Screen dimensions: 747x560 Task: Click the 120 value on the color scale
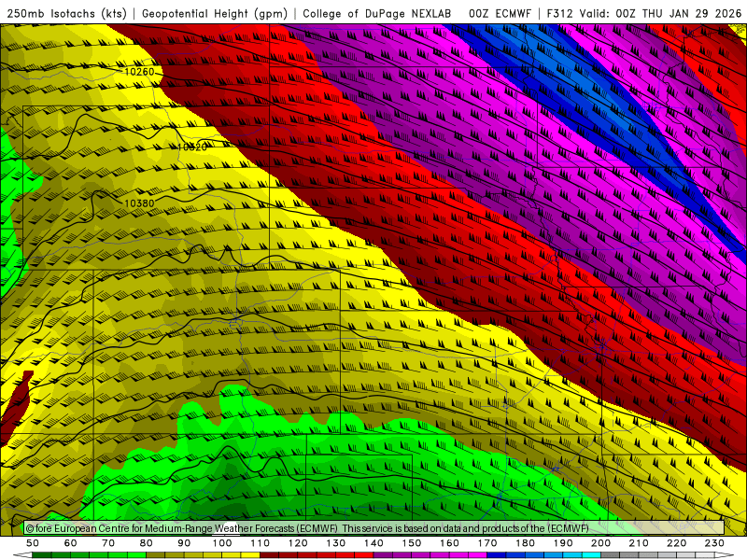298,543
